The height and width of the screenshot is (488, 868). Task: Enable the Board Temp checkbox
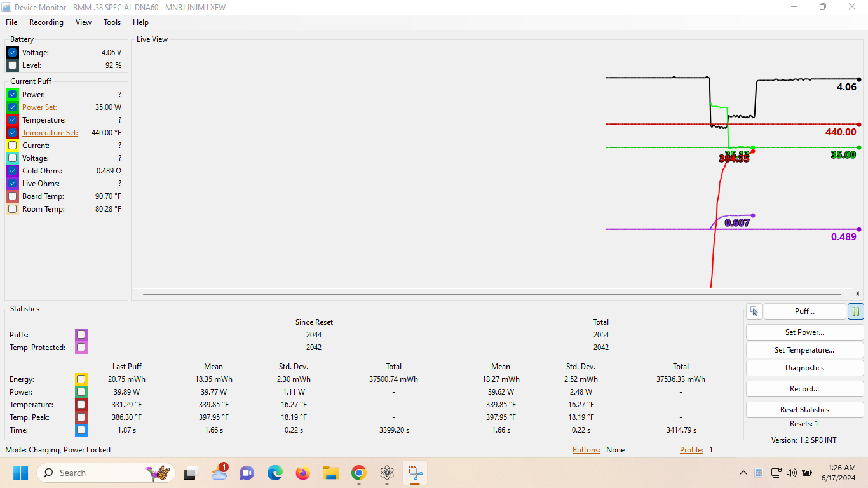tap(13, 196)
